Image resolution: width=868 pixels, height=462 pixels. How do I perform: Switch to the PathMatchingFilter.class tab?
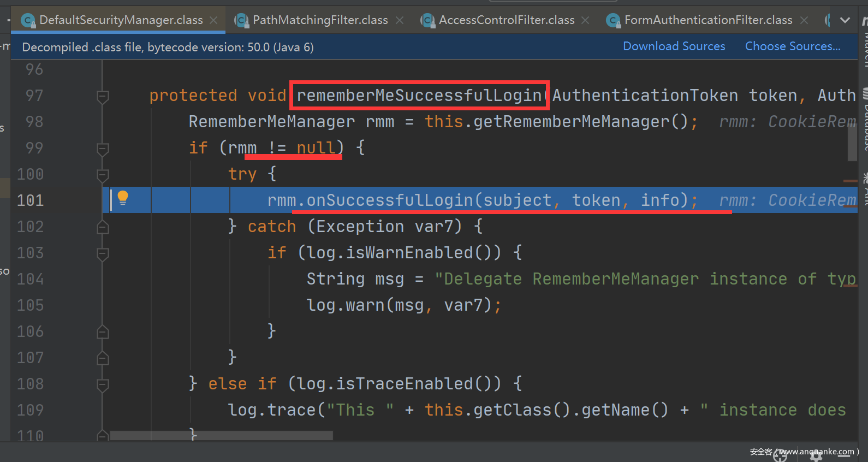(x=320, y=20)
